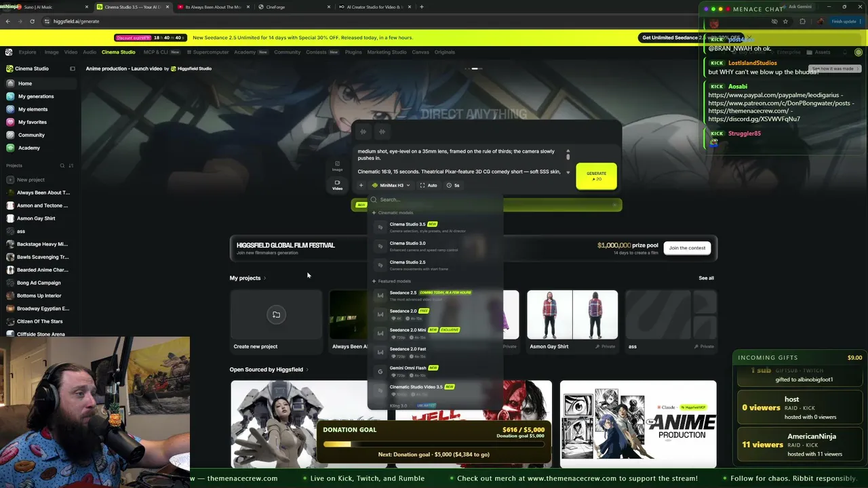The height and width of the screenshot is (488, 868).
Task: Open the MiniMax H3 model dropdown
Action: point(391,185)
